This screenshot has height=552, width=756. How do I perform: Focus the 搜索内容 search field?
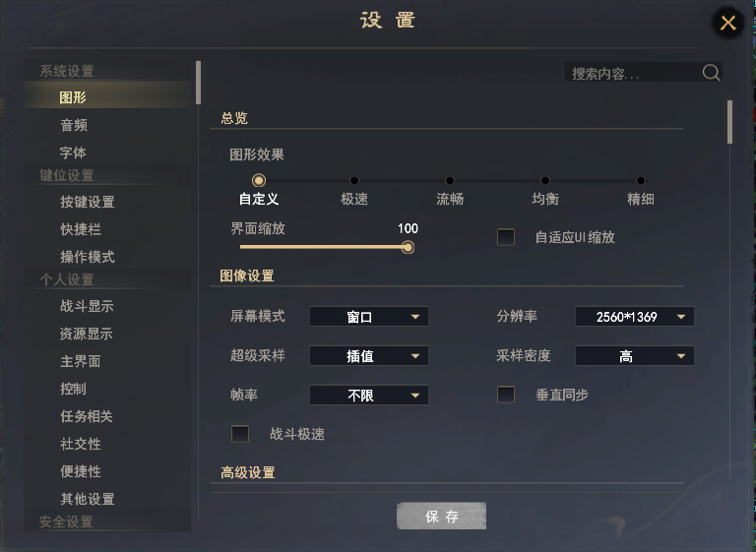point(633,73)
